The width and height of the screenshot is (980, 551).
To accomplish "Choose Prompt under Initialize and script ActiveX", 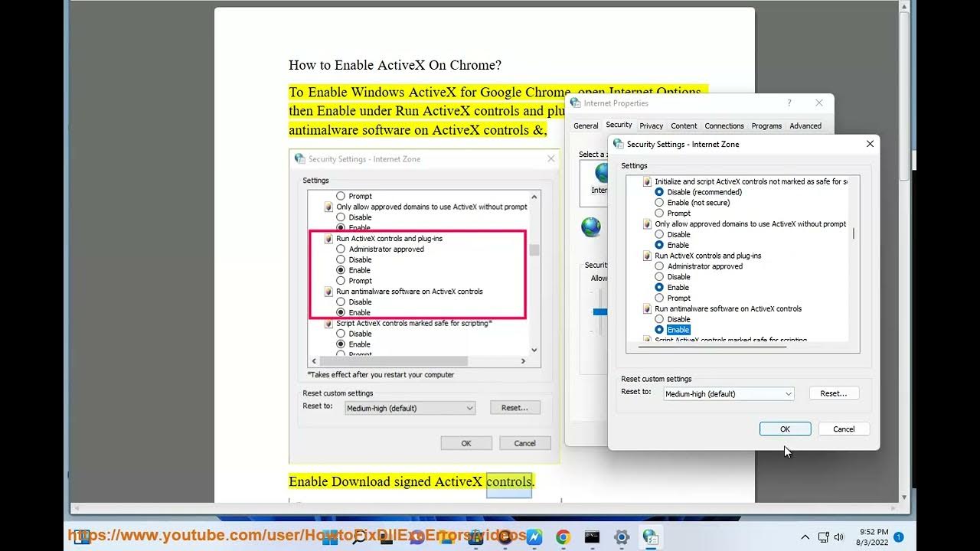I will pyautogui.click(x=659, y=214).
